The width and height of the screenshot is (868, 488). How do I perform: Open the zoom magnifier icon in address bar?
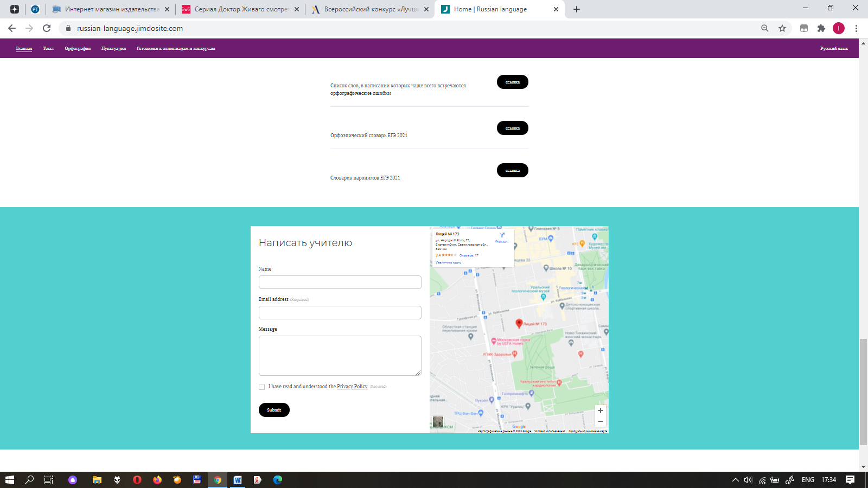click(x=765, y=28)
